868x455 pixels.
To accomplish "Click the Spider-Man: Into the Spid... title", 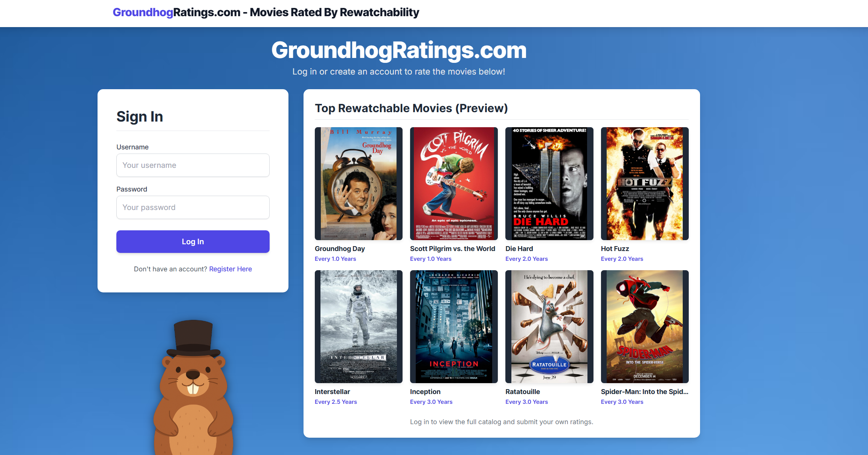I will (x=645, y=392).
